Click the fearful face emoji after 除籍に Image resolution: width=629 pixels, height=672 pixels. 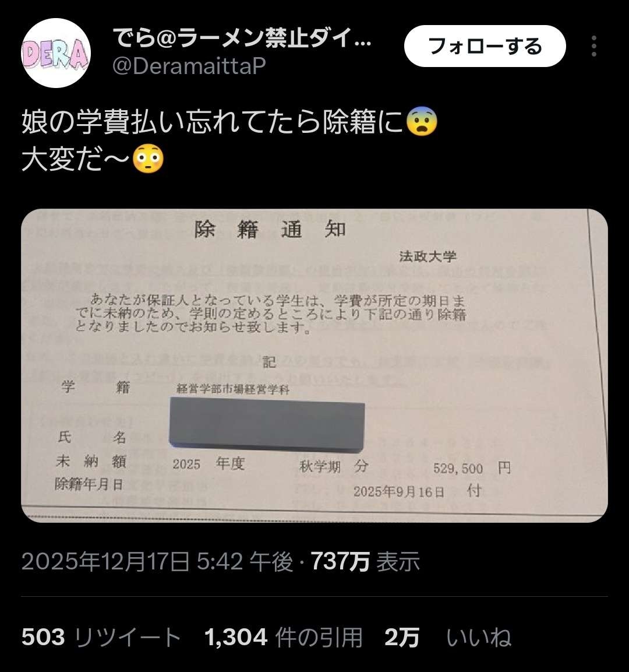coord(422,122)
